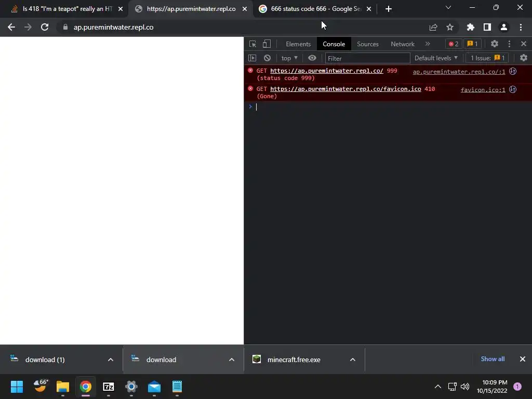The width and height of the screenshot is (532, 399).
Task: Close the ap.puremintwater.repl.co tab
Action: tap(245, 9)
